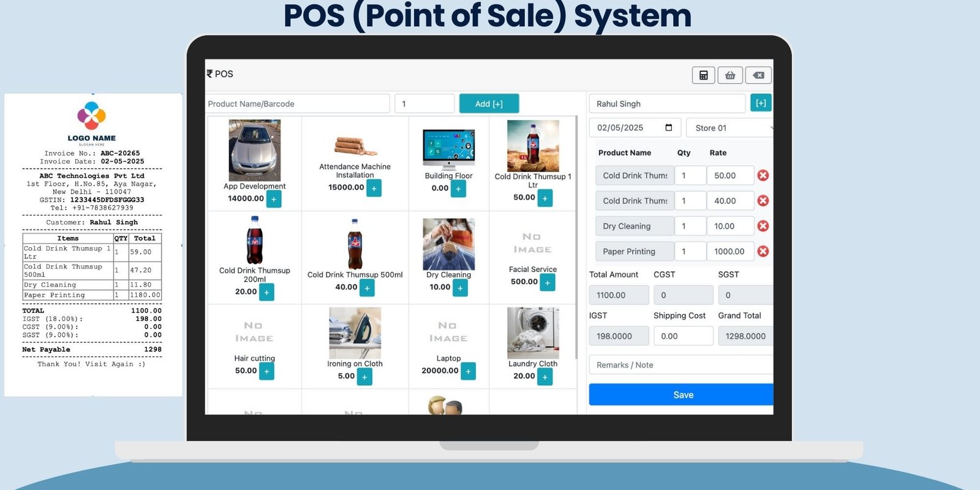
Task: Focus the Product Name/Barcode search field
Action: pos(297,104)
